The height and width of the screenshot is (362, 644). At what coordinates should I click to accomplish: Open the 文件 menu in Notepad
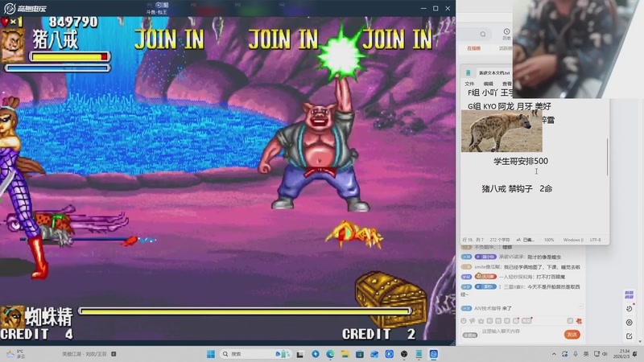tap(469, 84)
